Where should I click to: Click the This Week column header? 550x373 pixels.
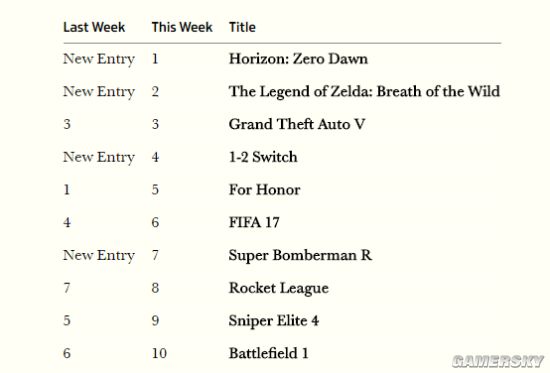pyautogui.click(x=182, y=27)
